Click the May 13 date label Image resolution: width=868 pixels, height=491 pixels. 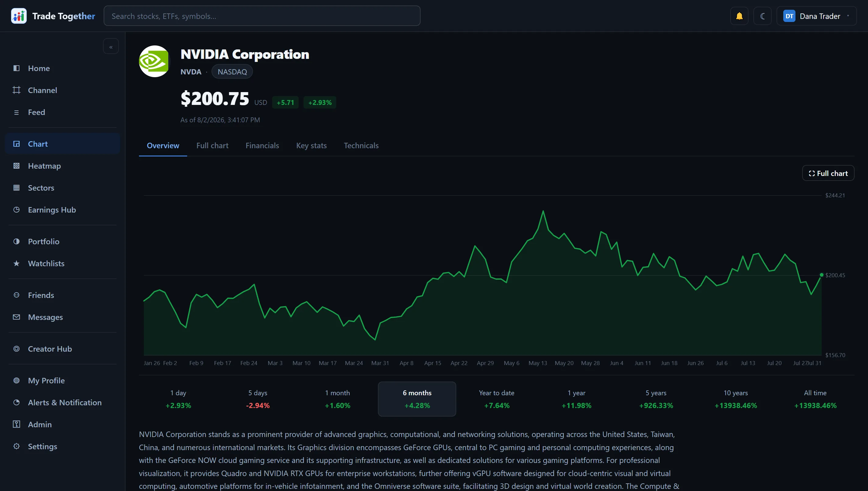pyautogui.click(x=537, y=363)
